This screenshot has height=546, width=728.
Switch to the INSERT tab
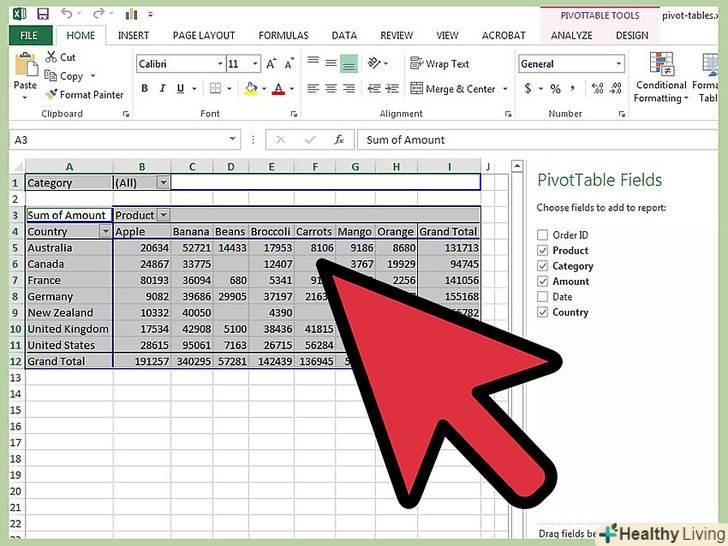point(133,35)
